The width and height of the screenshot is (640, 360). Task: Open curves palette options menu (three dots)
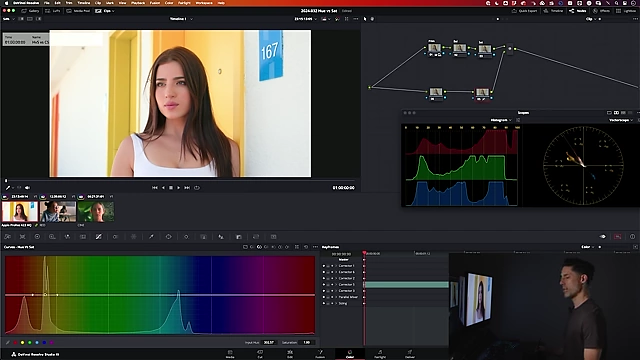(315, 247)
